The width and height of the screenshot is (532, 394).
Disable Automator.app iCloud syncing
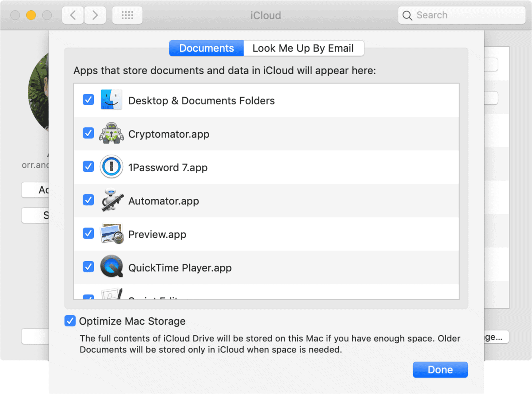88,200
